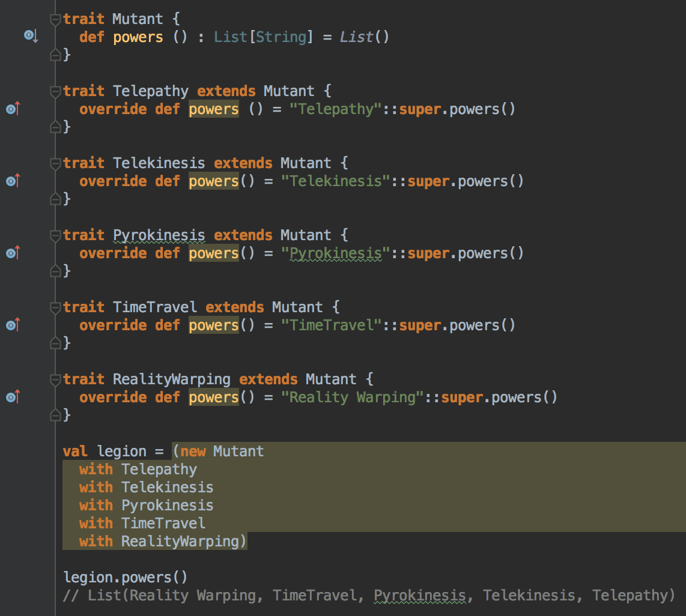Viewport: 686px width, 616px height.
Task: Click the "legion" variable name in val declaration
Action: click(x=121, y=451)
